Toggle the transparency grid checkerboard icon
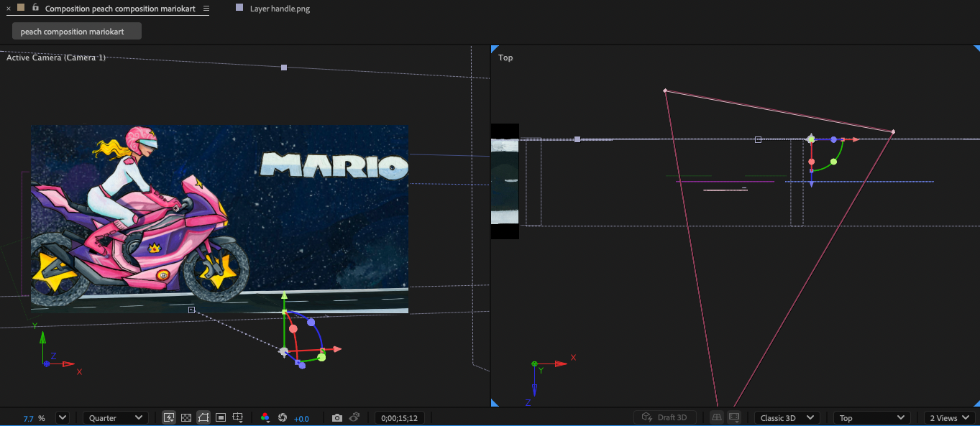980x426 pixels. 186,417
